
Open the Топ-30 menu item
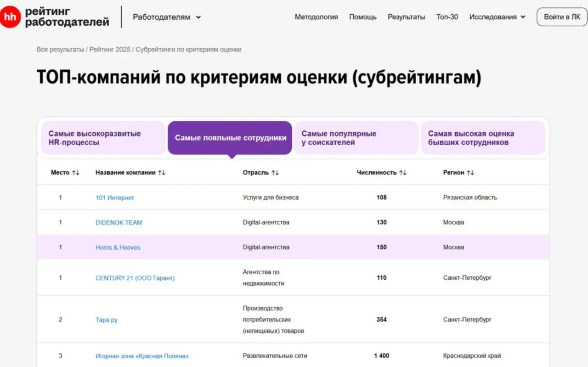click(x=447, y=17)
